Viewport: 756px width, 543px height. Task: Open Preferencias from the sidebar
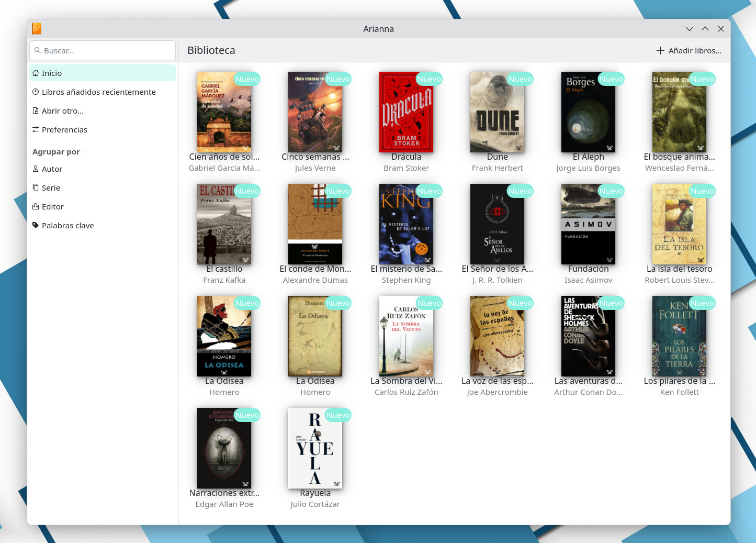(x=103, y=130)
